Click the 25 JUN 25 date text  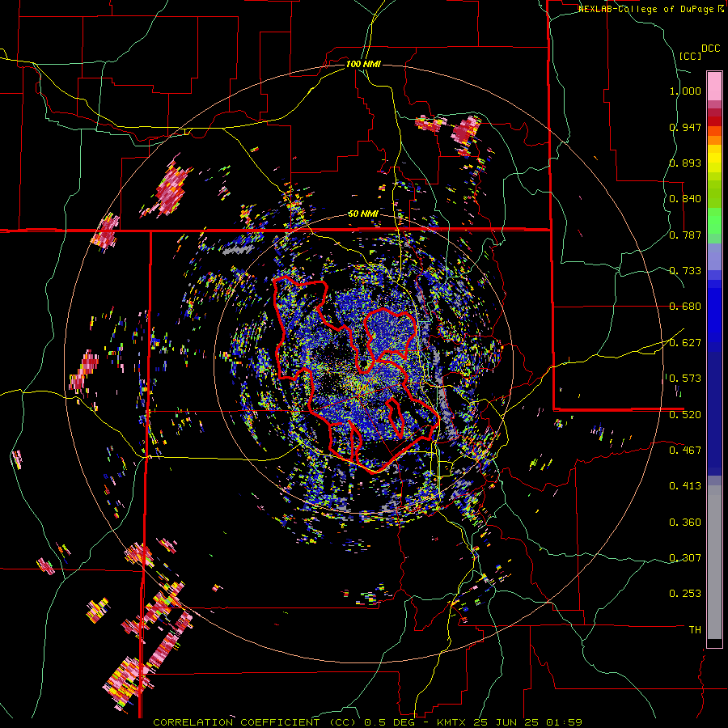tap(506, 722)
